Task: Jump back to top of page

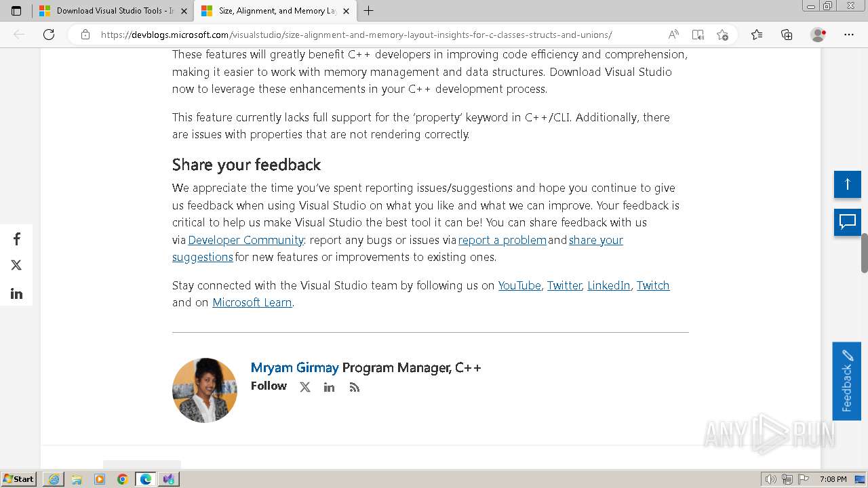Action: pos(848,184)
